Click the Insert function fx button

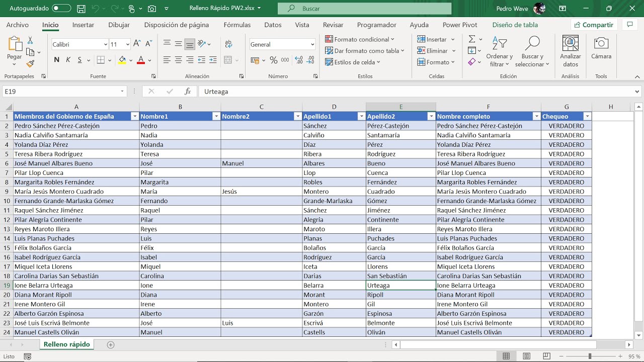[188, 92]
